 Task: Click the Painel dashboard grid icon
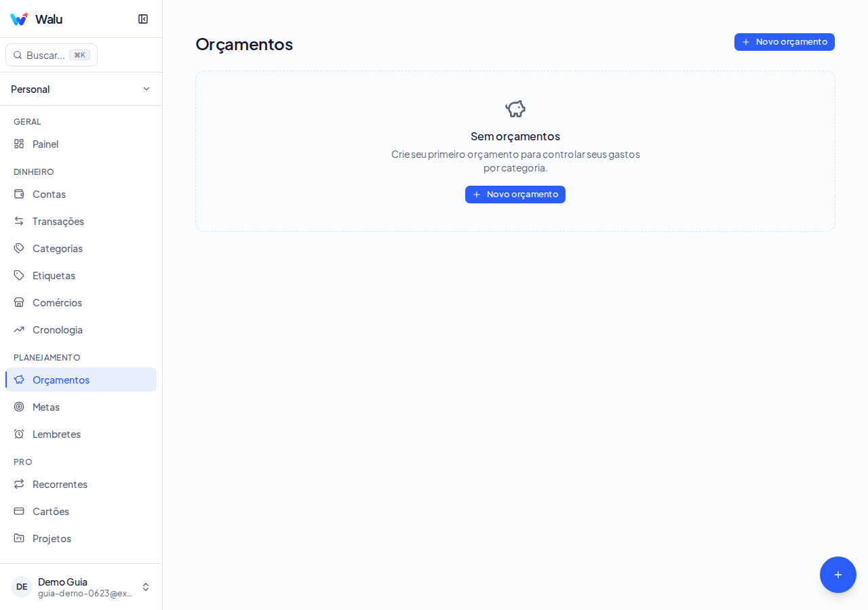tap(19, 144)
